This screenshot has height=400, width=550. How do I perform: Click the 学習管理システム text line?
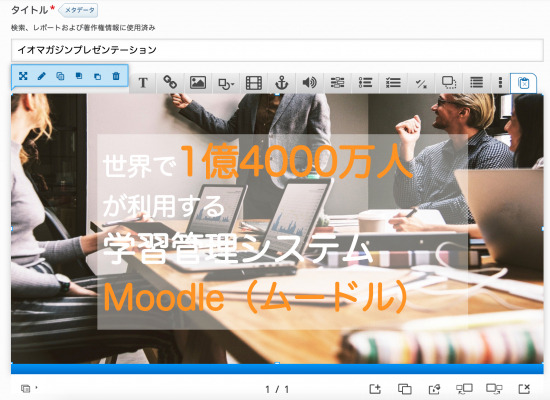[237, 248]
